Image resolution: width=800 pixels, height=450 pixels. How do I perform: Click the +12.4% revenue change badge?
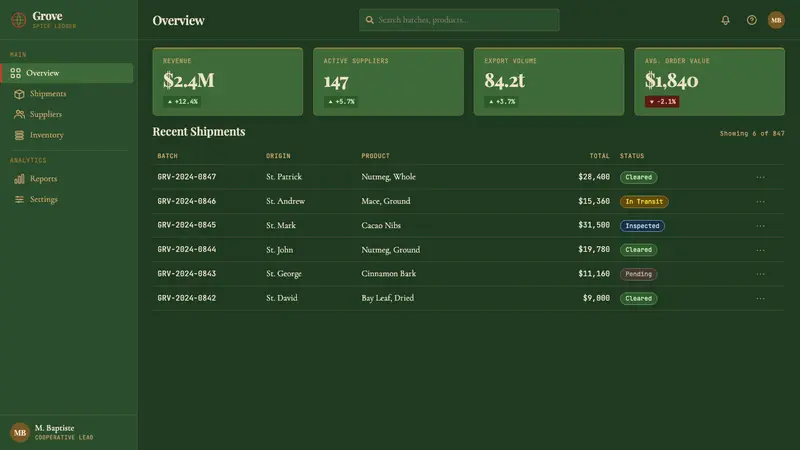[182, 102]
